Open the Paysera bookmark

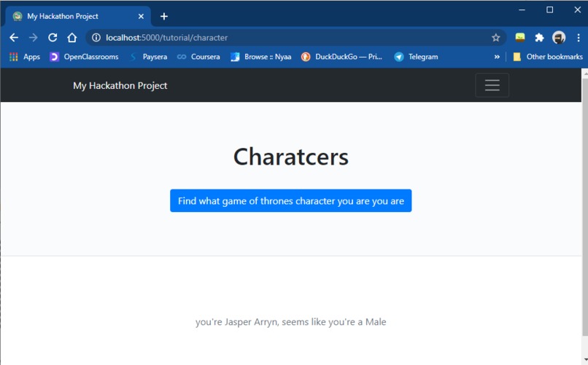coord(149,57)
